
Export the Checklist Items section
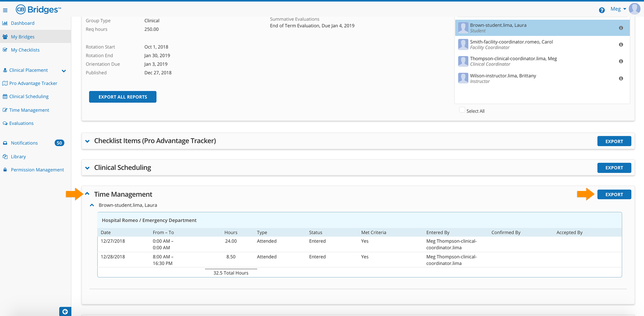(x=614, y=141)
